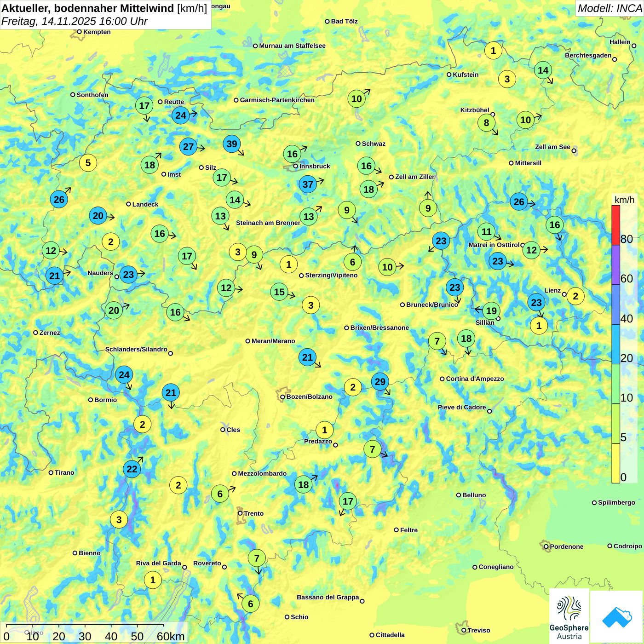Select the 21 km/h marker below Meran/Merano
The image size is (644, 644).
point(307,357)
